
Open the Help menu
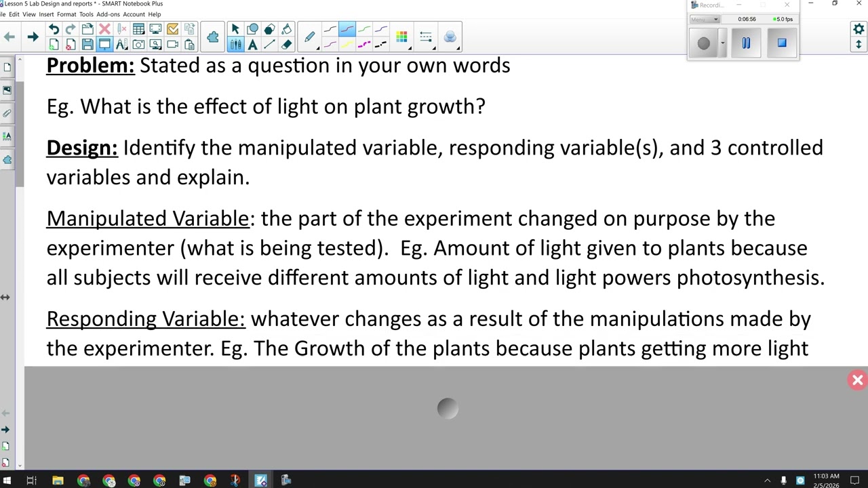155,14
